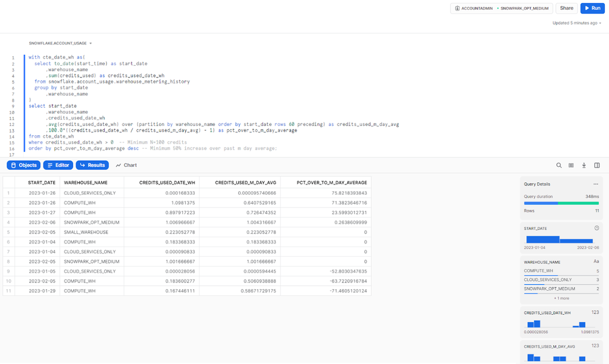The height and width of the screenshot is (364, 609).
Task: Open Query Details three-dot menu
Action: click(596, 184)
